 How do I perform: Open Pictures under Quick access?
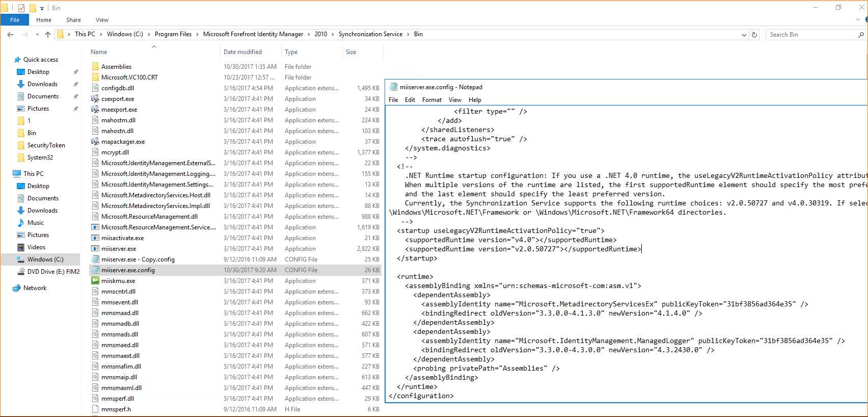pos(38,109)
